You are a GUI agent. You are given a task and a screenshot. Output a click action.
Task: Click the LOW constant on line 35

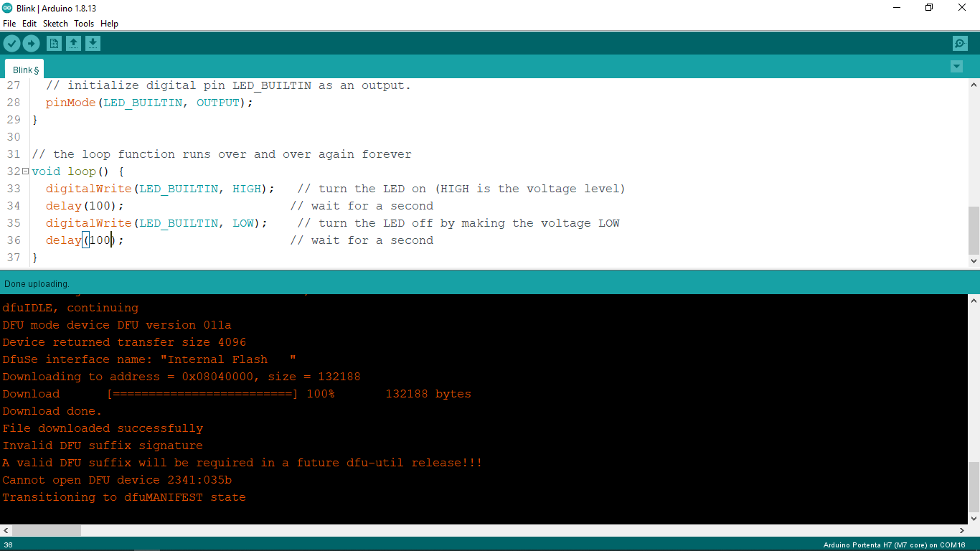pyautogui.click(x=243, y=223)
